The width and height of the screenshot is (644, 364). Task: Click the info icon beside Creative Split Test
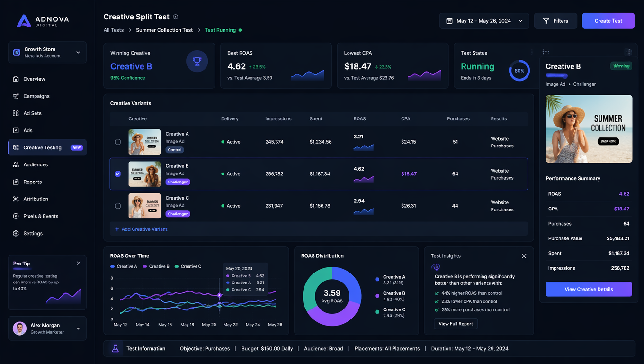click(x=176, y=17)
